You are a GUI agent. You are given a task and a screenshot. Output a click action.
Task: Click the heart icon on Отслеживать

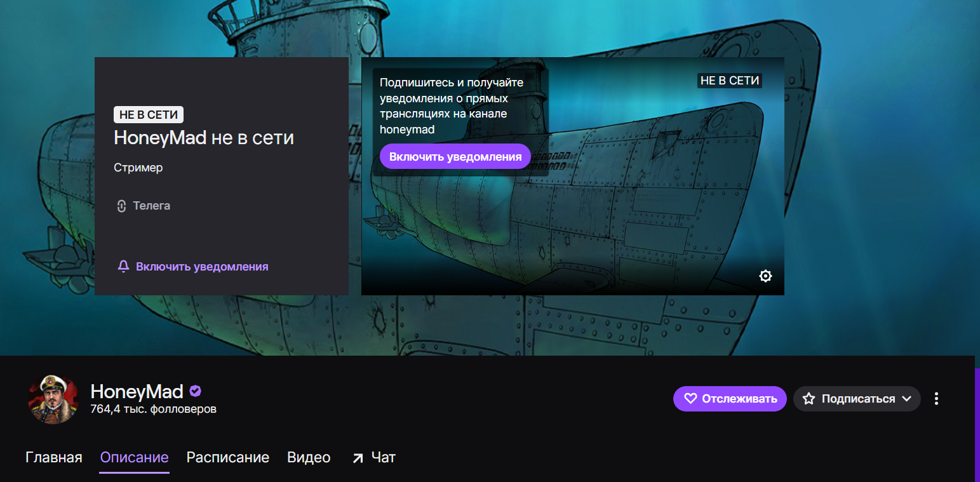(x=690, y=399)
